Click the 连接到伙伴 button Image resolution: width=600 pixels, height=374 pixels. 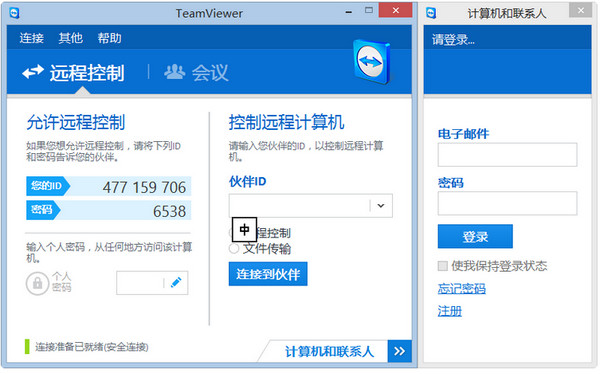(x=268, y=274)
